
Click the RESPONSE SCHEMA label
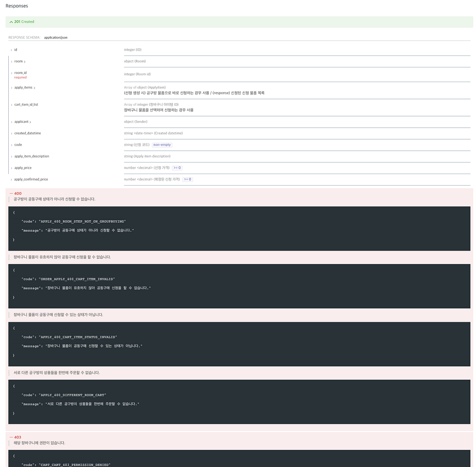[24, 37]
